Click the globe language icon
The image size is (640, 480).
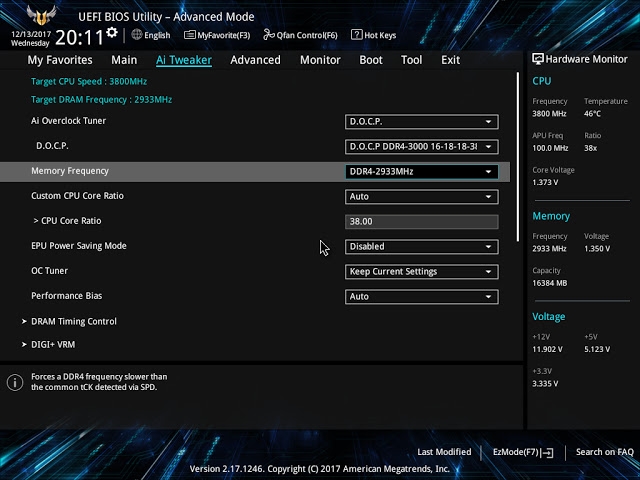(137, 35)
